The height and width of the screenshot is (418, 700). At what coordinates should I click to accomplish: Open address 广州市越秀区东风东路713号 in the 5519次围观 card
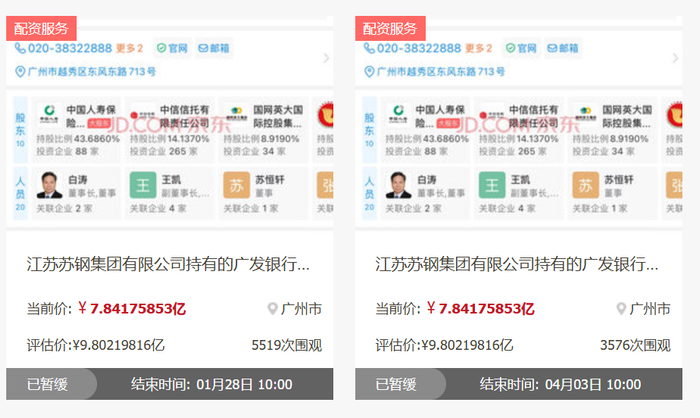(86, 71)
